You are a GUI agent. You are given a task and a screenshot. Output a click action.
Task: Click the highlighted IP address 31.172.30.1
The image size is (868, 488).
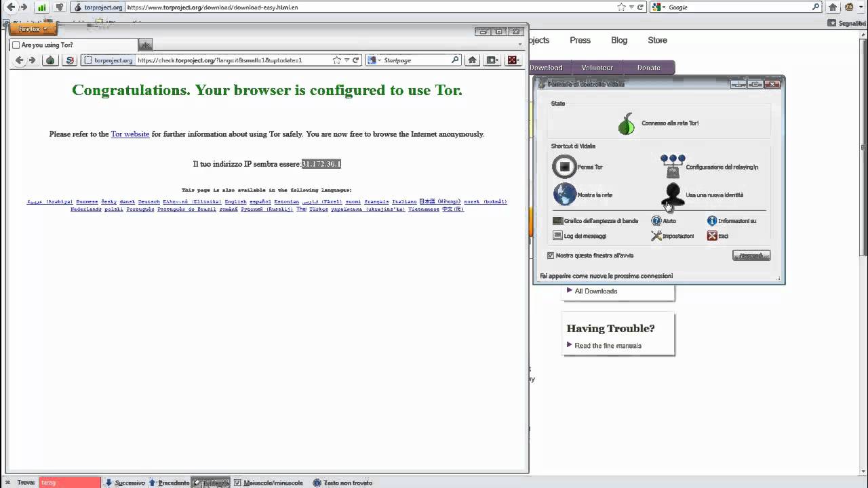[321, 164]
